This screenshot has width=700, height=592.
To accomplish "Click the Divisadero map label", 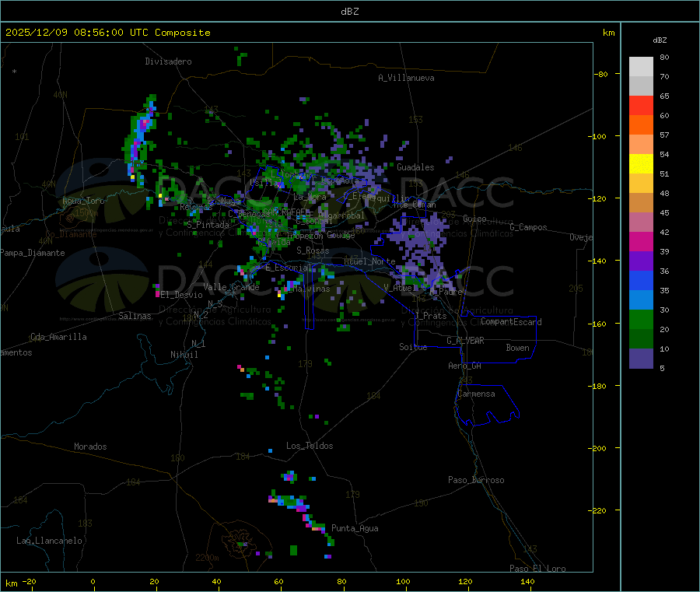I will pos(168,61).
